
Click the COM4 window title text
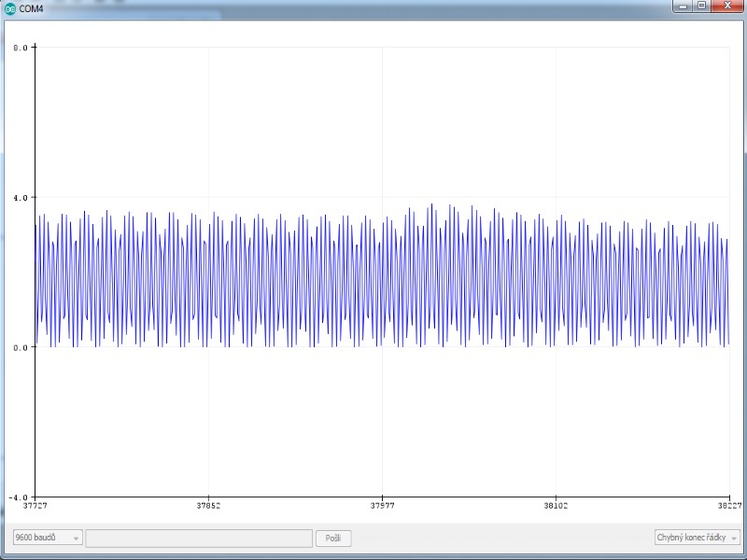tap(32, 7)
